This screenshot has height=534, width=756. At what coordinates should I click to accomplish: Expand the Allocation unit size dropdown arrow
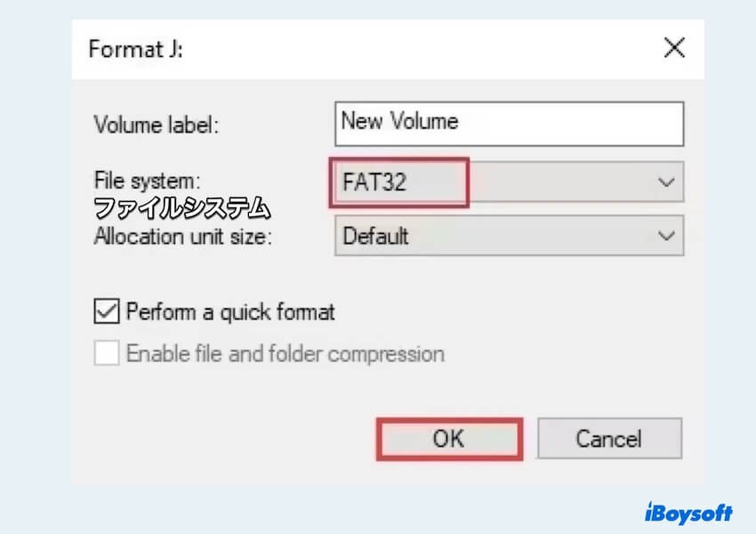(x=666, y=236)
